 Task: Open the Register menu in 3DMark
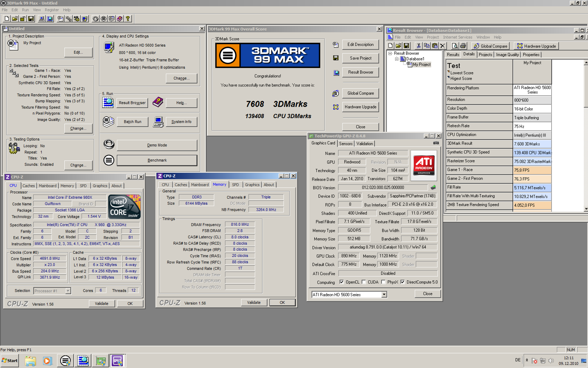pyautogui.click(x=52, y=10)
